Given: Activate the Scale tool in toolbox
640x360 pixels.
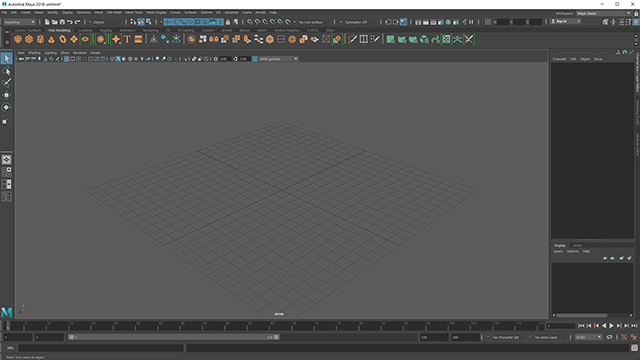Looking at the screenshot, I should click(x=6, y=120).
